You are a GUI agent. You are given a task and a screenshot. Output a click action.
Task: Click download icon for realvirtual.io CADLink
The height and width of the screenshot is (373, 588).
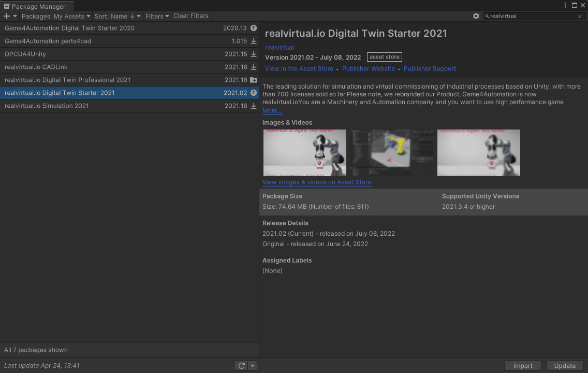coord(254,67)
